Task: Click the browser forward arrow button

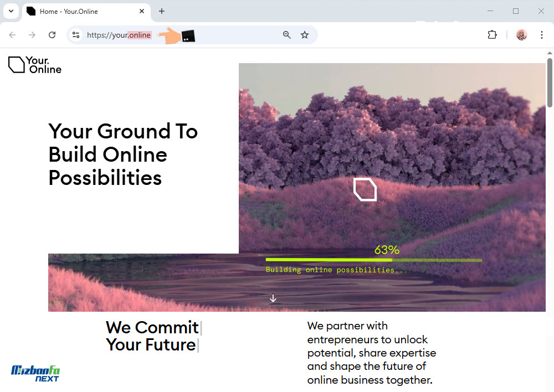Action: pyautogui.click(x=32, y=35)
